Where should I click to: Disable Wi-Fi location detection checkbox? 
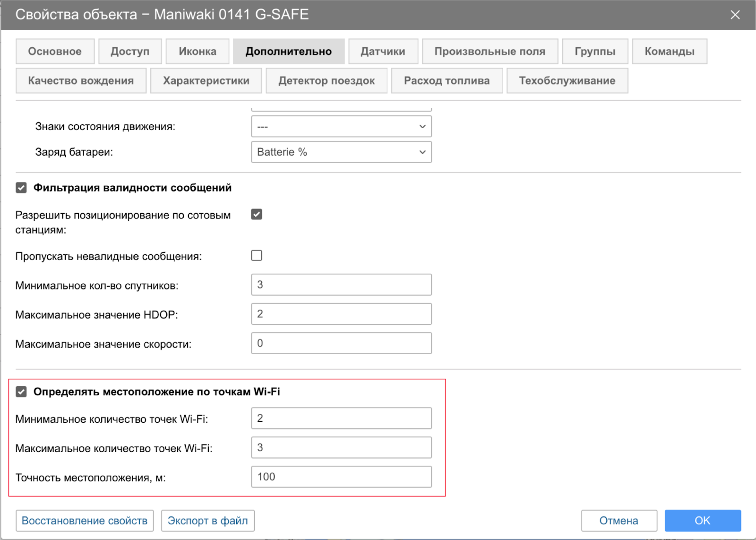pyautogui.click(x=21, y=392)
